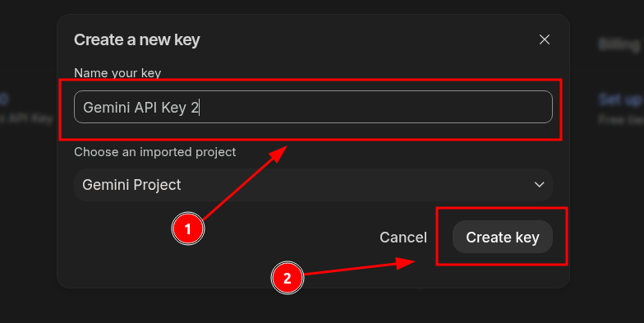This screenshot has width=644, height=323.
Task: Click the Choose an imported project label
Action: point(154,152)
